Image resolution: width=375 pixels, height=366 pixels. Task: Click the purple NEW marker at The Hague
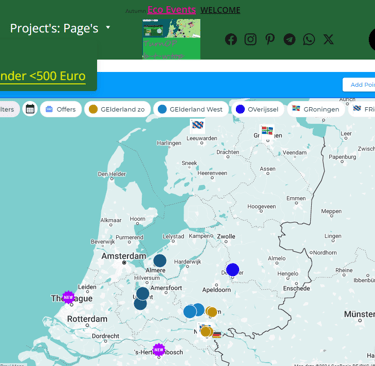(x=68, y=297)
